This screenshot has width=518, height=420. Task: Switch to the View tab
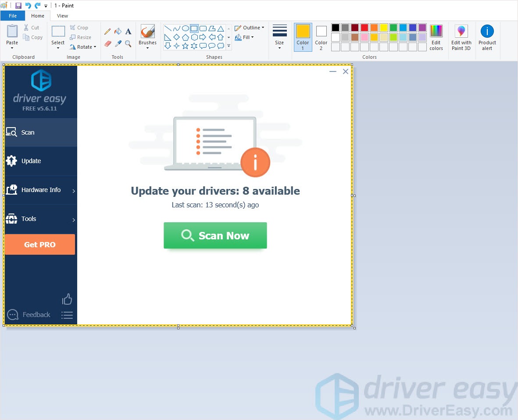point(62,16)
